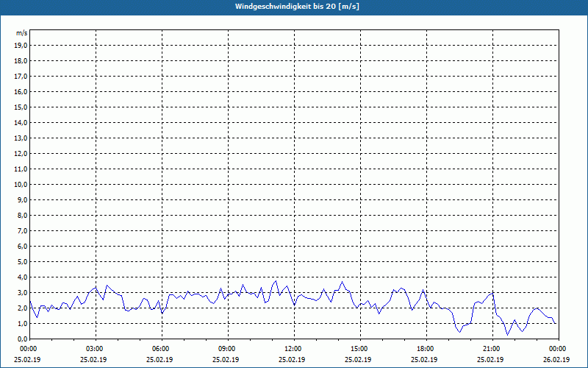This screenshot has width=588, height=368.
Task: Click the 15:00 time label
Action: point(360,349)
